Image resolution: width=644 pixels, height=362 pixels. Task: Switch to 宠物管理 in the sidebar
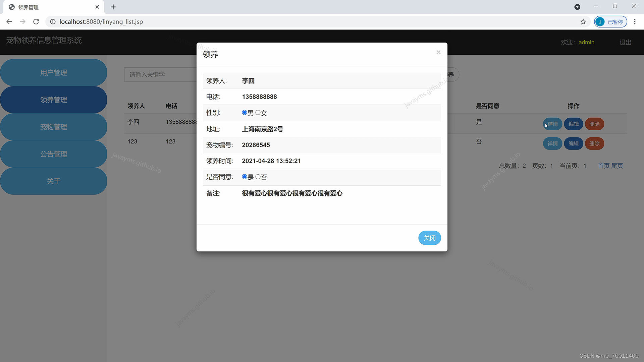pos(53,127)
